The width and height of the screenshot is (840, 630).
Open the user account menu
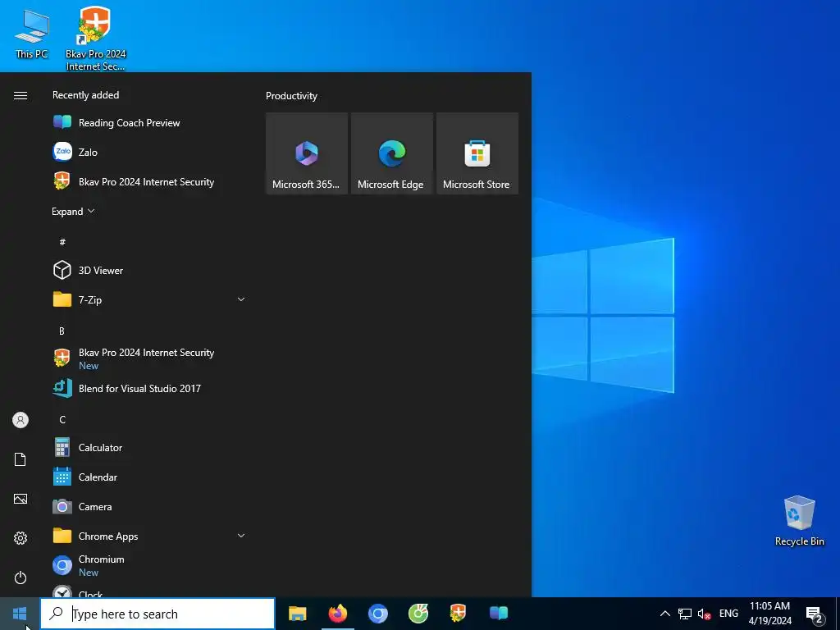tap(21, 420)
